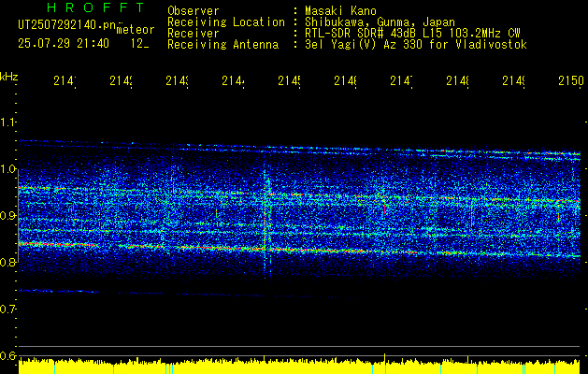This screenshot has height=374, width=588.
Task: Click the 'Receiving Antenna' label
Action: click(222, 45)
